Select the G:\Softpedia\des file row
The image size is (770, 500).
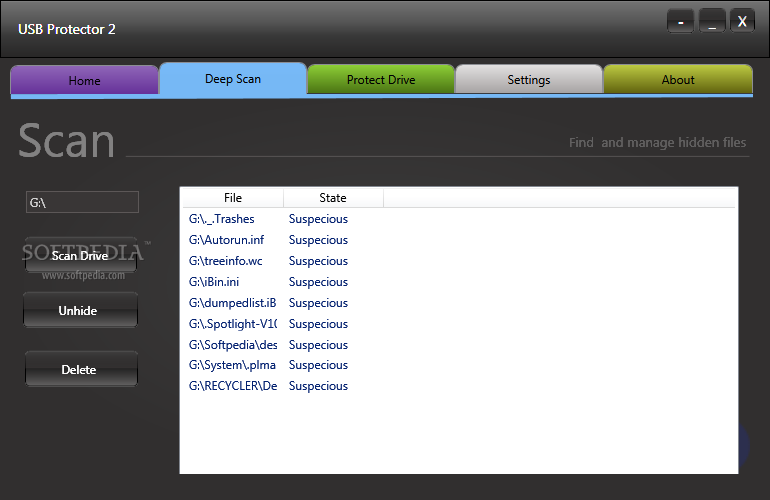pyautogui.click(x=459, y=345)
